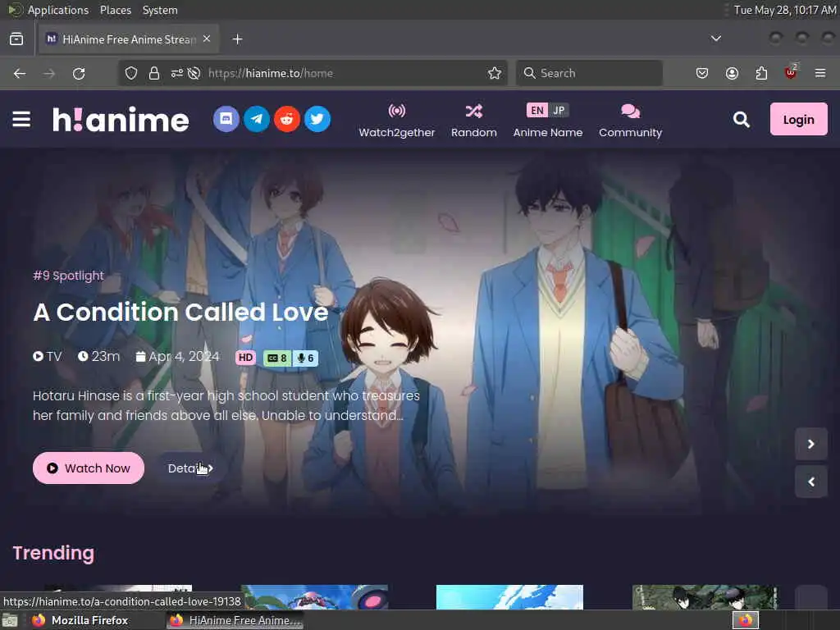840x630 pixels.
Task: Switch anime names to JP
Action: (558, 111)
